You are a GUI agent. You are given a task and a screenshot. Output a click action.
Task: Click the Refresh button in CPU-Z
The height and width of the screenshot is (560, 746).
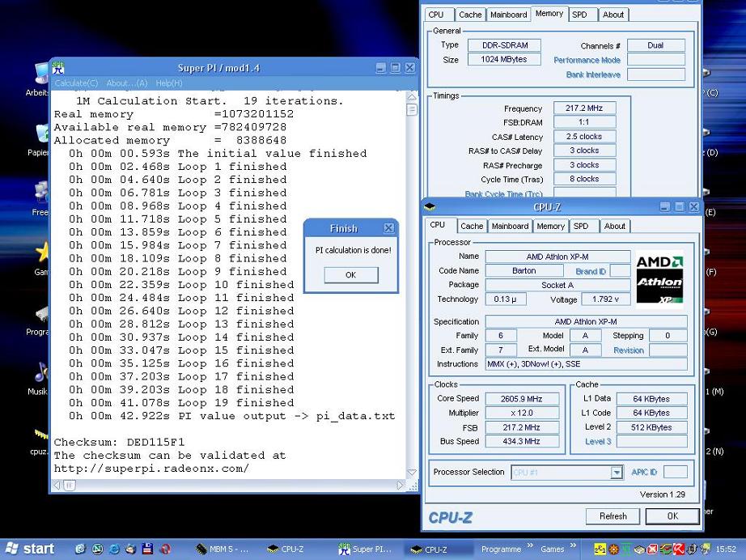coord(612,516)
